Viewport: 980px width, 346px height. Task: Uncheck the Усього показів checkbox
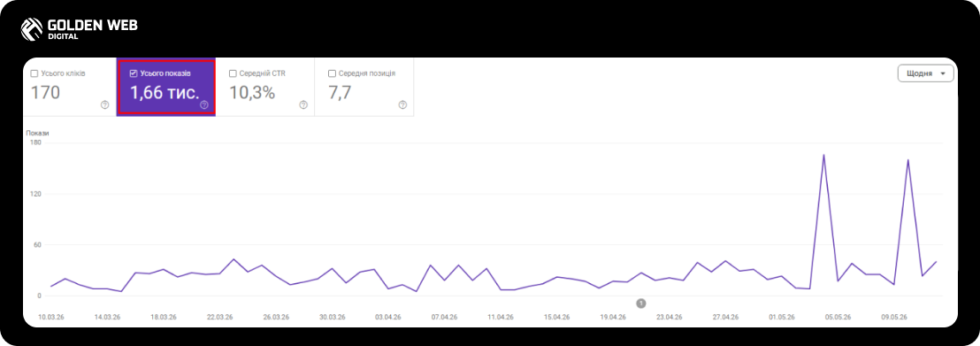pos(134,73)
